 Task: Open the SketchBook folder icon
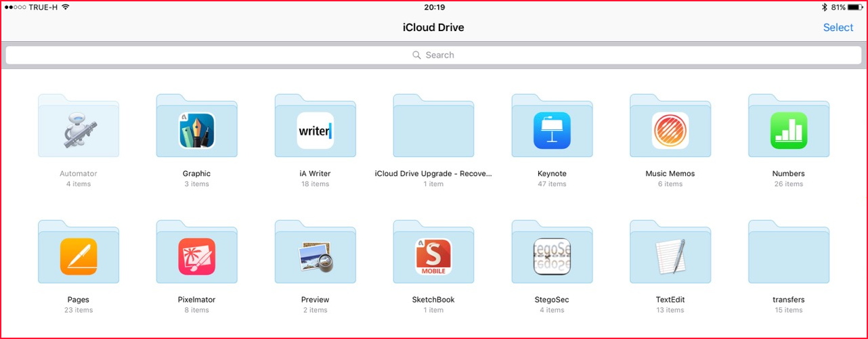[x=434, y=252]
